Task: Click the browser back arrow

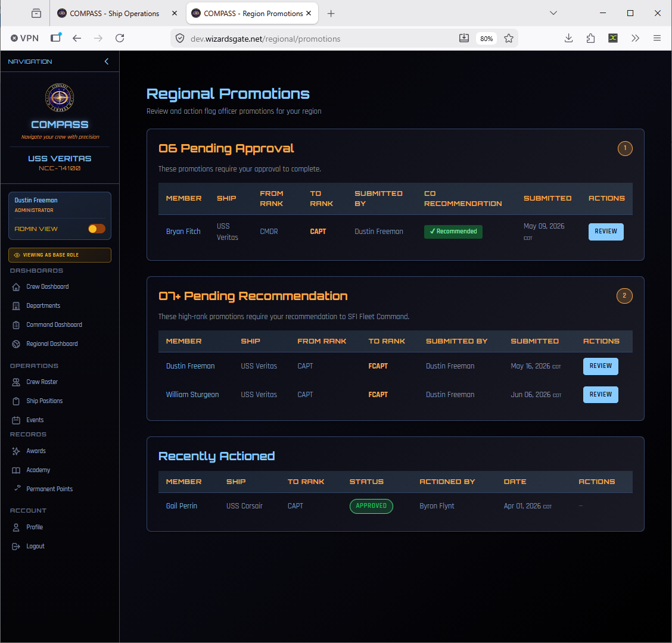Action: coord(77,38)
